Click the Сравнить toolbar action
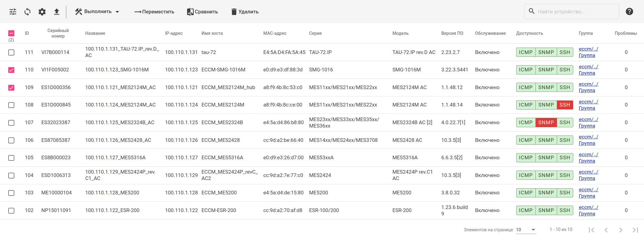The height and width of the screenshot is (238, 644). tap(202, 12)
